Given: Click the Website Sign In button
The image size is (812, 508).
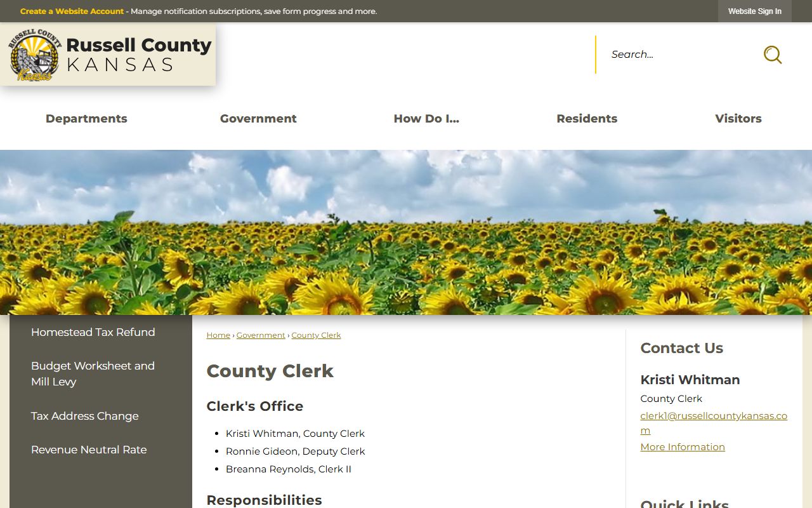Looking at the screenshot, I should [x=755, y=11].
